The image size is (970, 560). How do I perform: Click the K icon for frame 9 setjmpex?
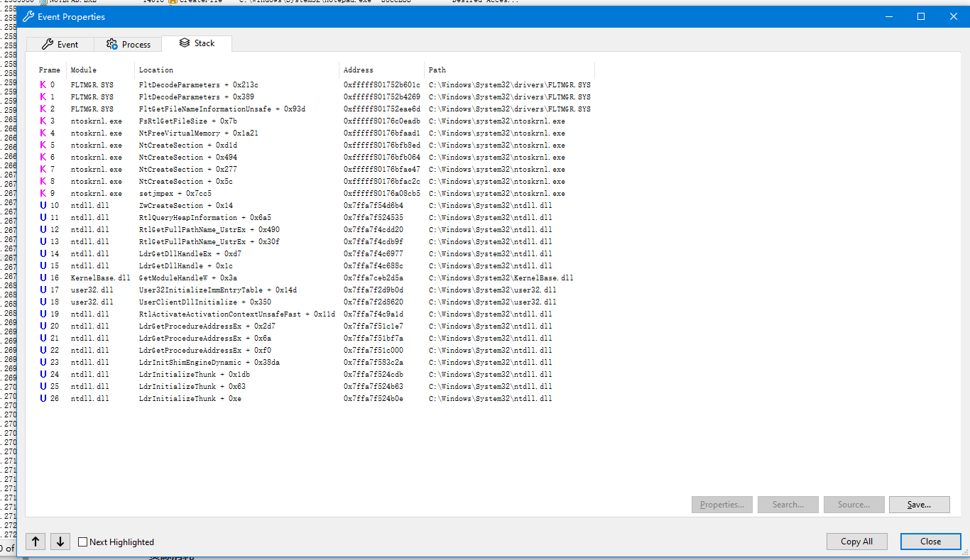click(43, 193)
